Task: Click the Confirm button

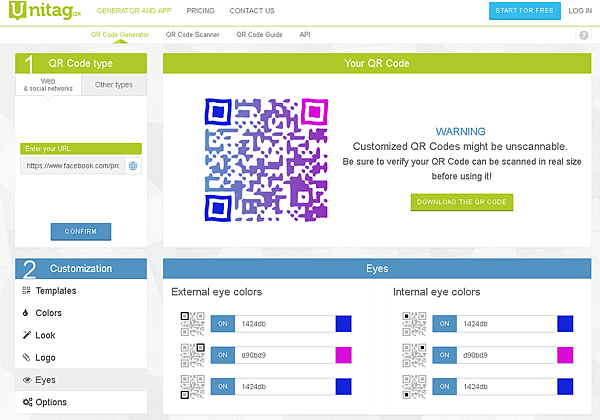Action: [81, 231]
